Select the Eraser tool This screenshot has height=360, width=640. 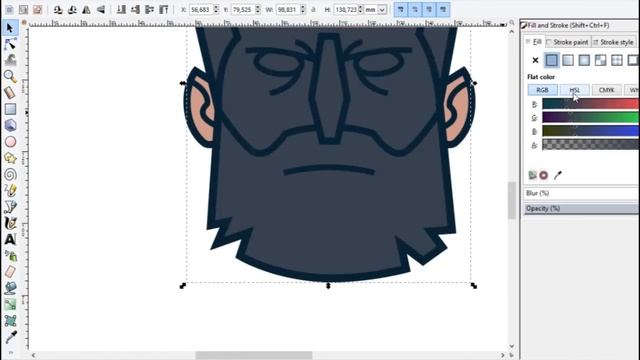(10, 272)
